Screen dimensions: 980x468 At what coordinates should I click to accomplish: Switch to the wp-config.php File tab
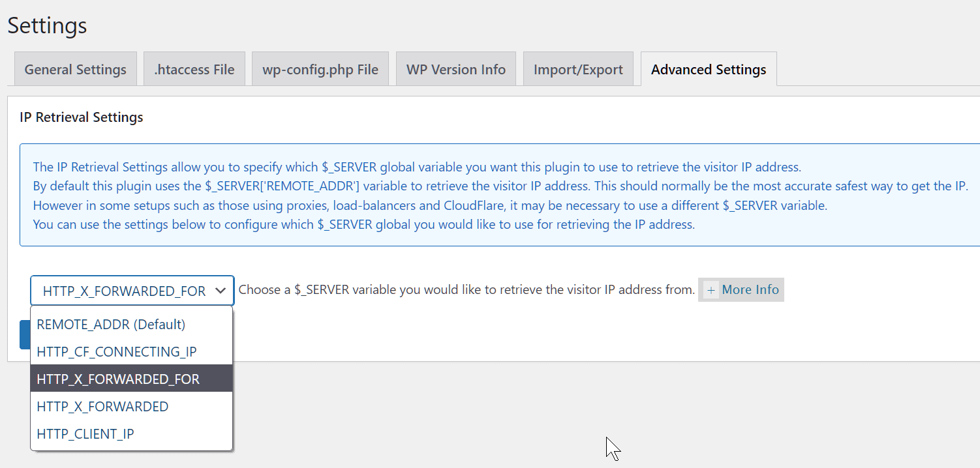[x=320, y=68]
